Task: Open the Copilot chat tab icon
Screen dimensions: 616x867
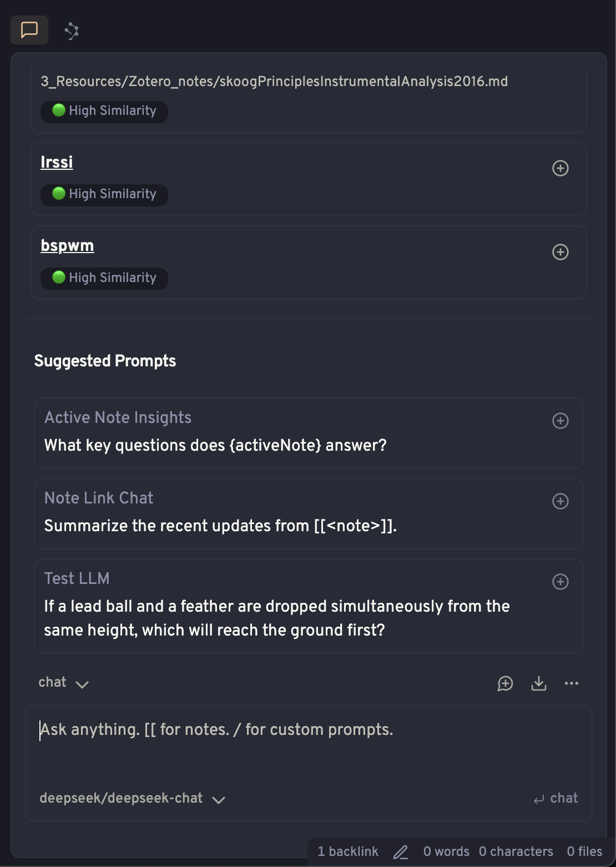Action: tap(29, 30)
